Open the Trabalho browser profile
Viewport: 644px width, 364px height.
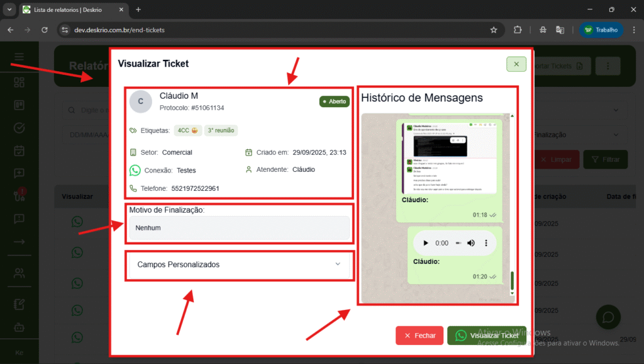(x=601, y=30)
